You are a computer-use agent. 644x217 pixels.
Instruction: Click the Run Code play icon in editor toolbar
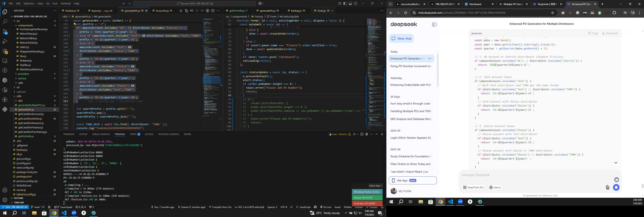[181, 11]
